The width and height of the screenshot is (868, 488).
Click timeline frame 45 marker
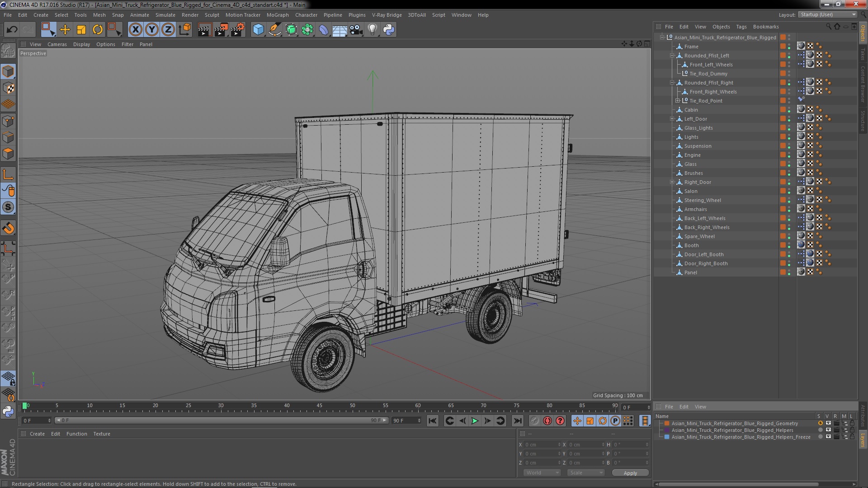pos(320,406)
